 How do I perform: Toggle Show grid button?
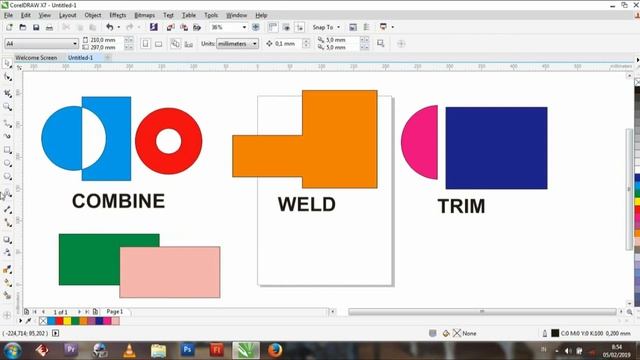tap(286, 27)
